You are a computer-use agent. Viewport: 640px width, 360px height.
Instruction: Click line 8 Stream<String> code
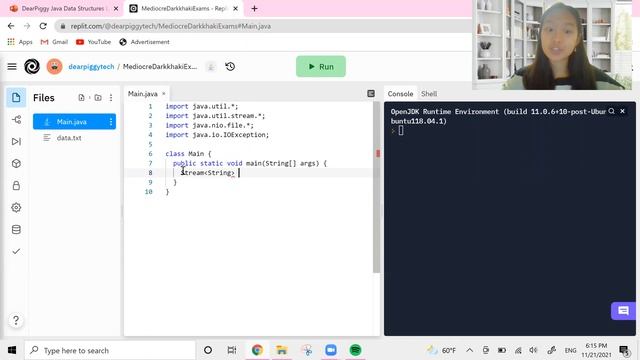[208, 173]
